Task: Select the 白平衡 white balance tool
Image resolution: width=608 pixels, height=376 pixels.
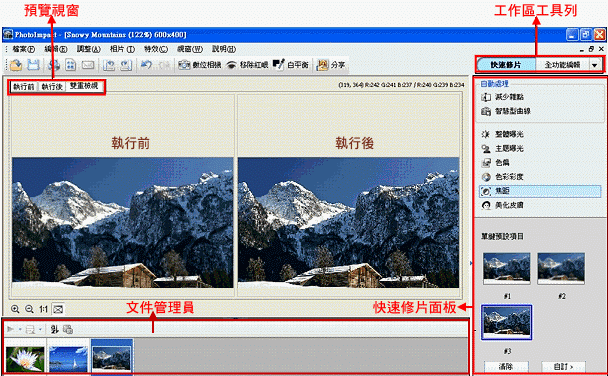Action: point(291,65)
